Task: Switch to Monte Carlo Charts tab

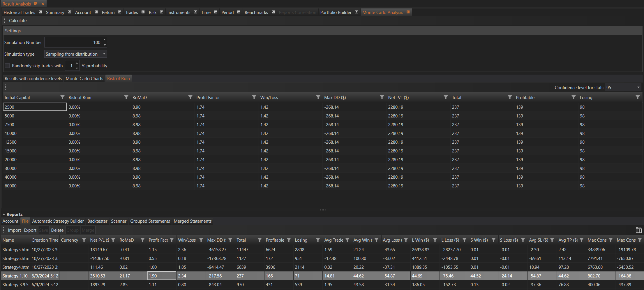Action: [x=84, y=79]
